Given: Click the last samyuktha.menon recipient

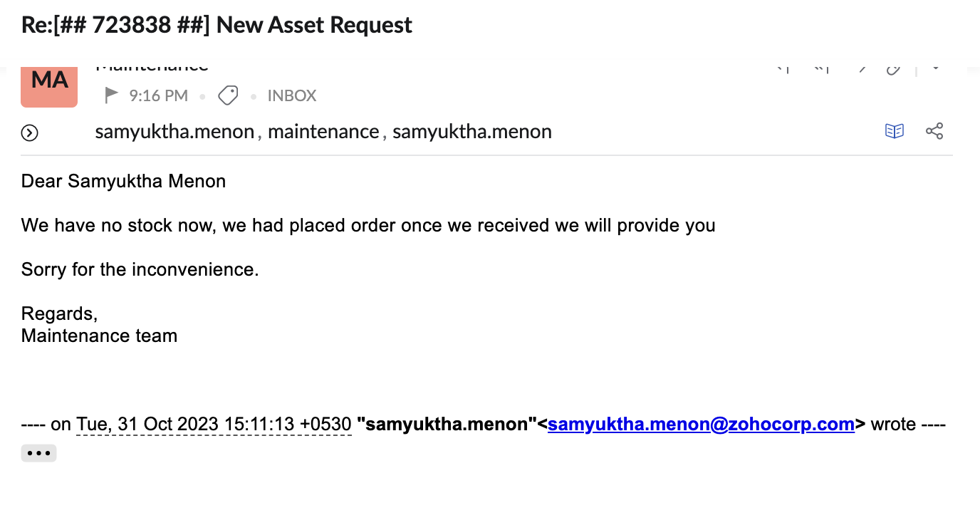Looking at the screenshot, I should click(472, 132).
